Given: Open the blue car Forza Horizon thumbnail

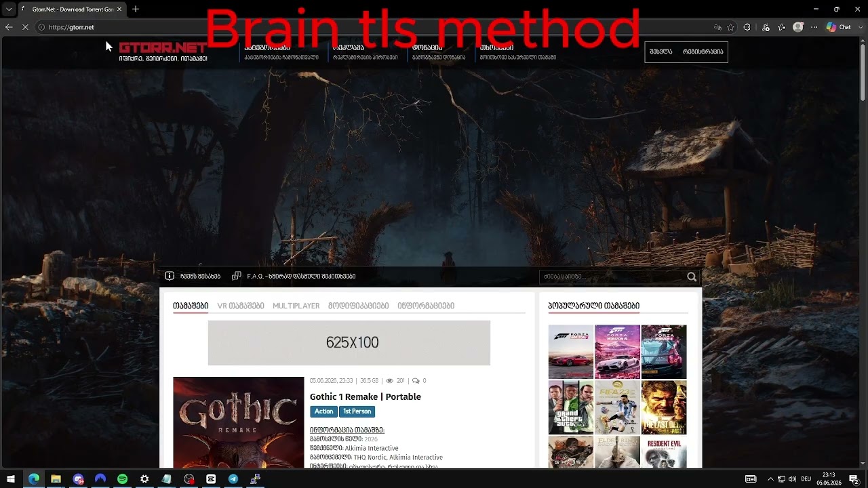Looking at the screenshot, I should coord(664,352).
